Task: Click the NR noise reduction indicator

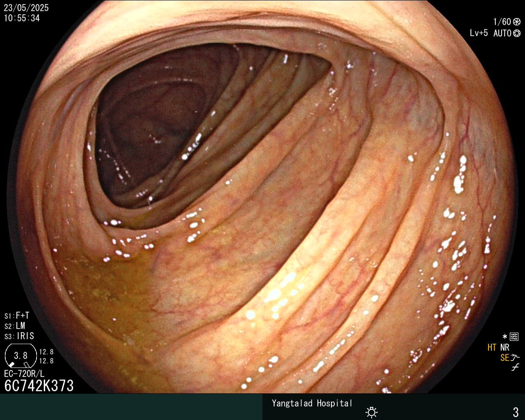Action: pos(504,347)
